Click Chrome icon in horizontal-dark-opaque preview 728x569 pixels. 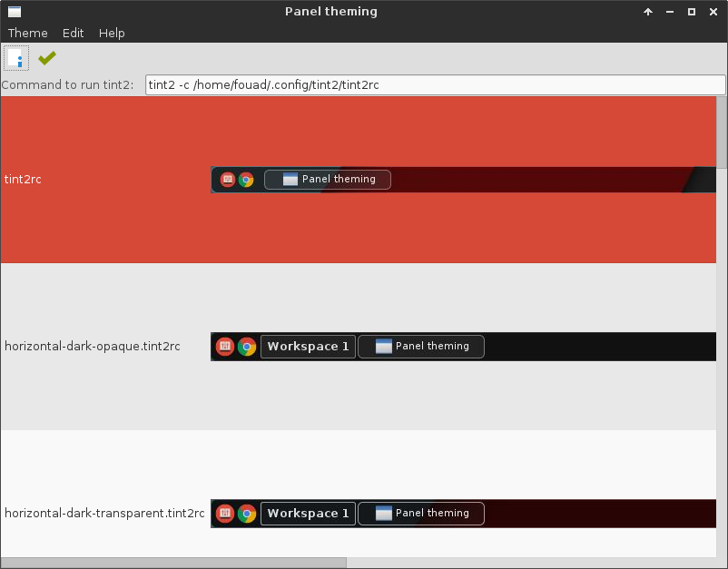pos(246,346)
